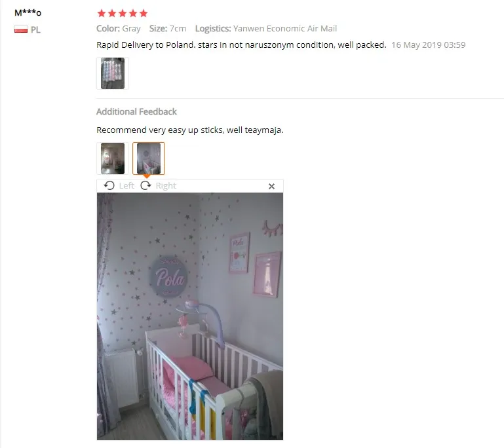The height and width of the screenshot is (448, 504).
Task: Click the Yanwen Economic Air Mail logistics text
Action: (285, 29)
